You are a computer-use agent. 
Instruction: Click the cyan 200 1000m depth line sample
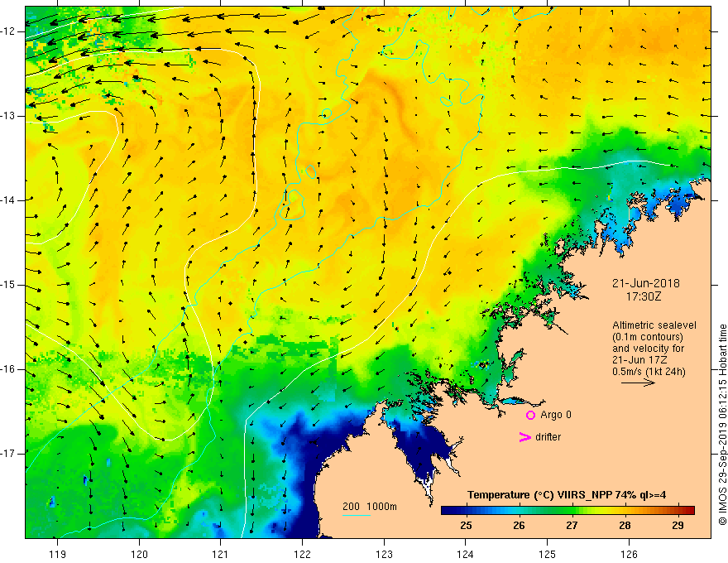pyautogui.click(x=356, y=515)
